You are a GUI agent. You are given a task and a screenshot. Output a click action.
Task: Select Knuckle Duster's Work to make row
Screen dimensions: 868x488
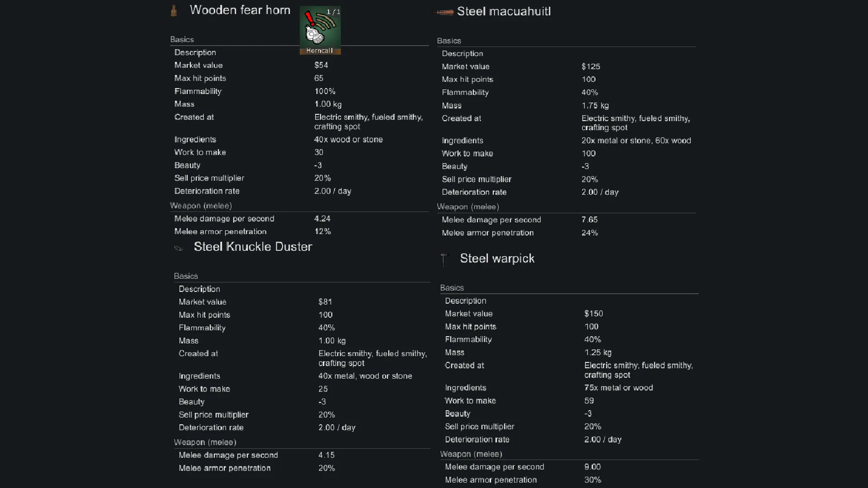[302, 389]
